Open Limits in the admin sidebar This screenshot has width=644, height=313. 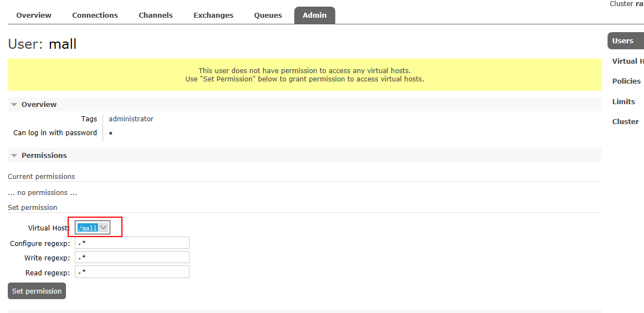(623, 102)
